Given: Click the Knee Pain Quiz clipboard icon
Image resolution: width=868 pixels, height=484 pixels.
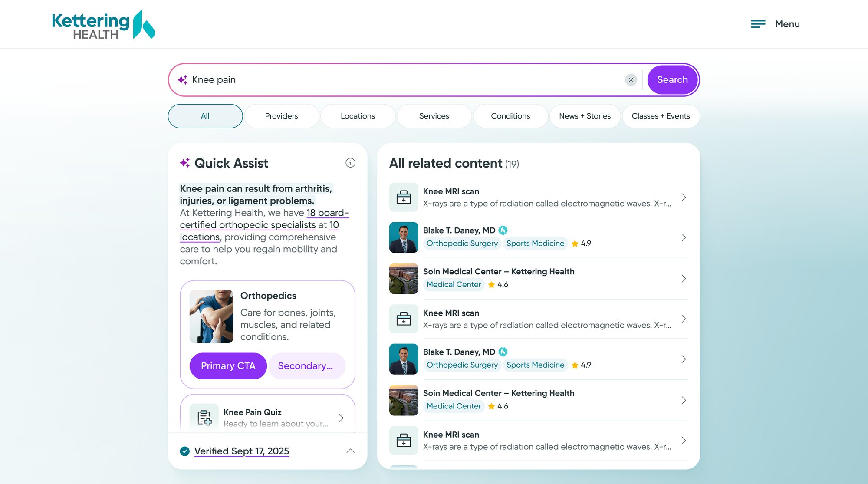Looking at the screenshot, I should (204, 417).
